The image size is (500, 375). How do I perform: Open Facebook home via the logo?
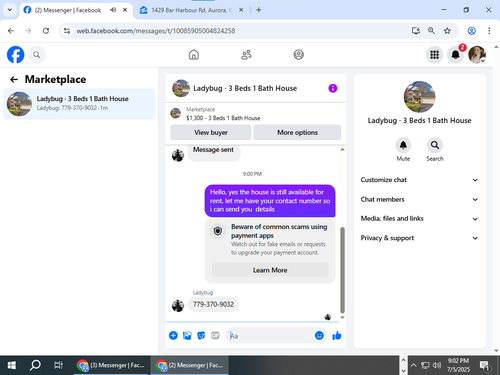(15, 55)
